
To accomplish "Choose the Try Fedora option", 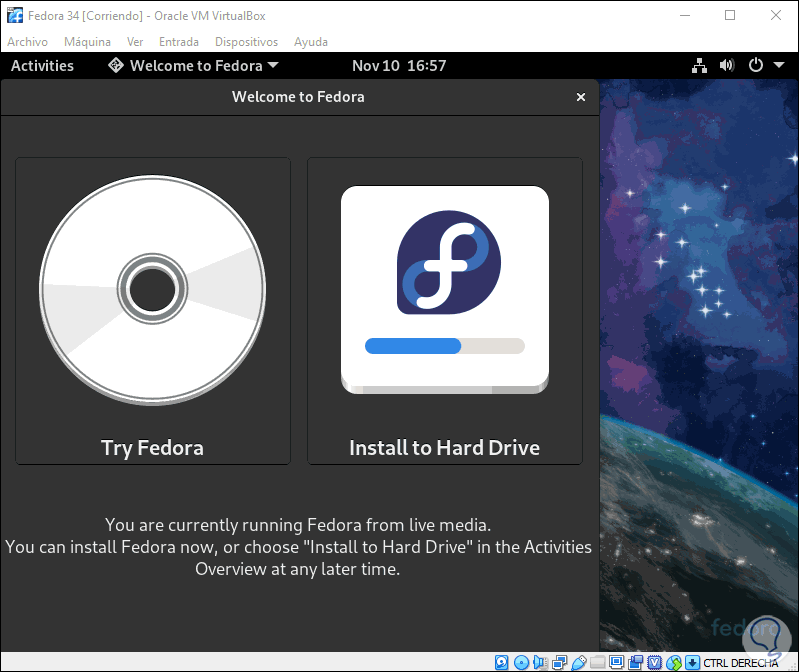I will [153, 311].
